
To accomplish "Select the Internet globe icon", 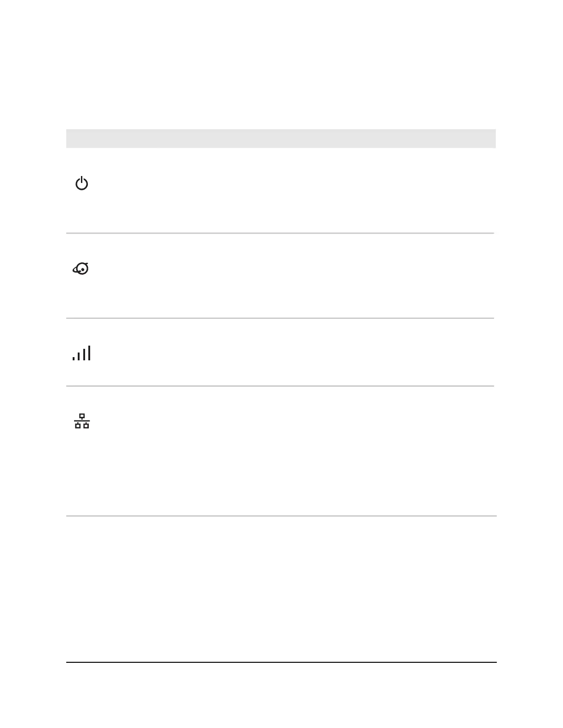I will point(81,268).
